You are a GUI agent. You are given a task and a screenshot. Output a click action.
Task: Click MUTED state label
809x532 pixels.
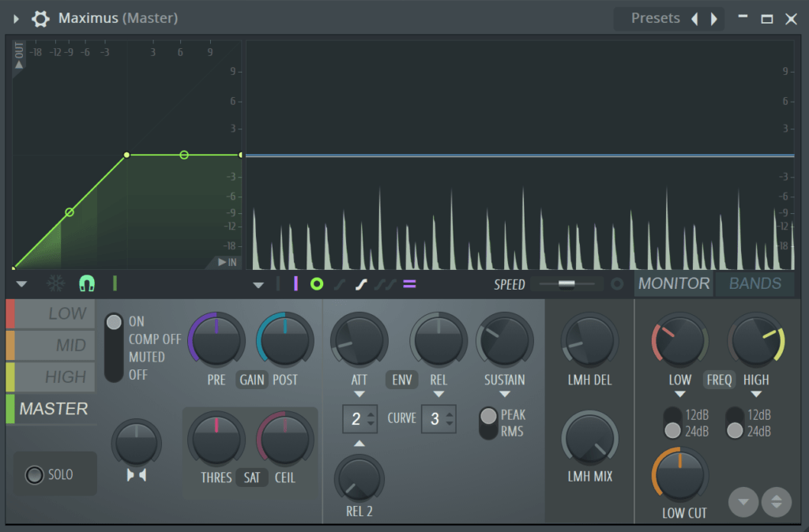point(146,357)
